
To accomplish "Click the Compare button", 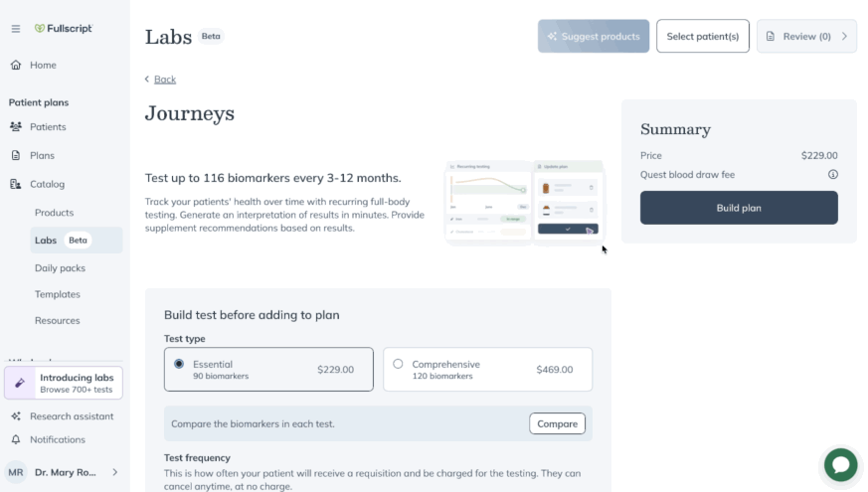I will (557, 423).
